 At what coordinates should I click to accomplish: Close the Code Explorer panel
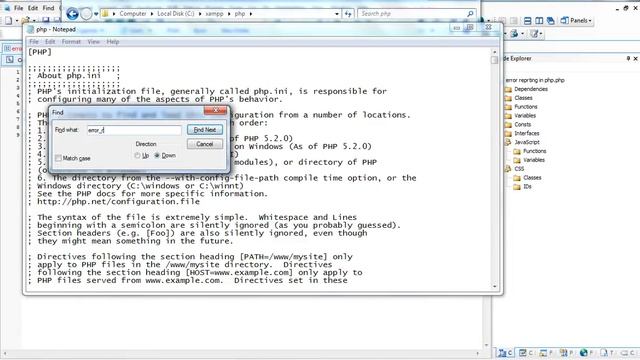(636, 59)
